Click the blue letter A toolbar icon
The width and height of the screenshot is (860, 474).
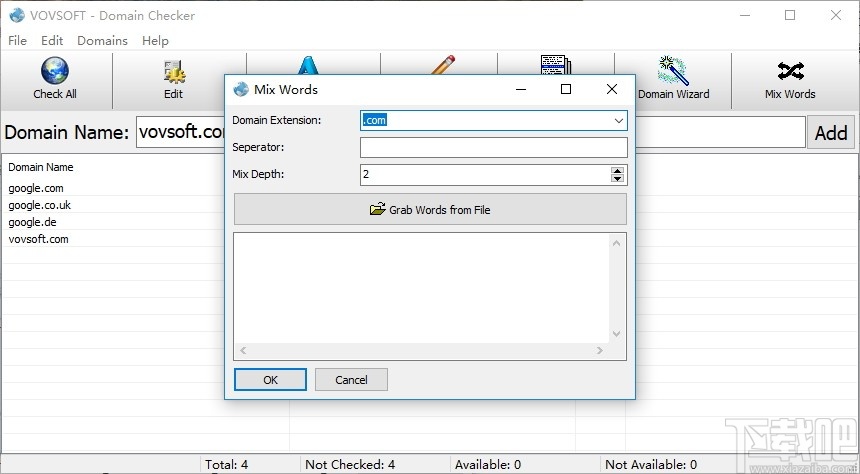(308, 65)
